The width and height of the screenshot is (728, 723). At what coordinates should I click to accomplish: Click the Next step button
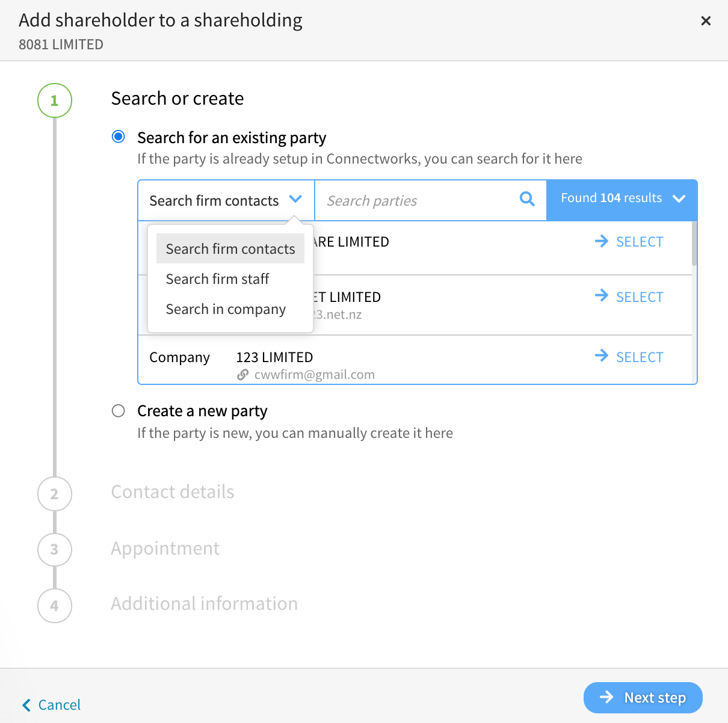pyautogui.click(x=643, y=698)
